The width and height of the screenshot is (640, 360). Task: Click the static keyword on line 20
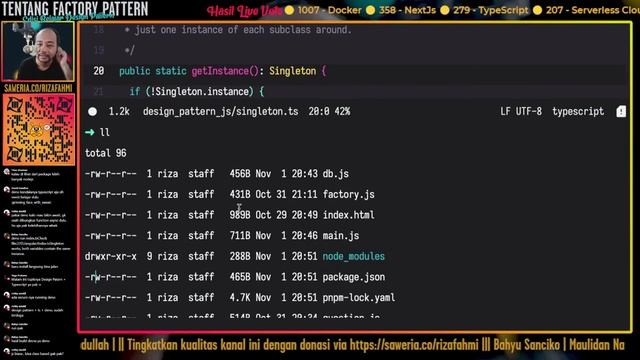[171, 71]
